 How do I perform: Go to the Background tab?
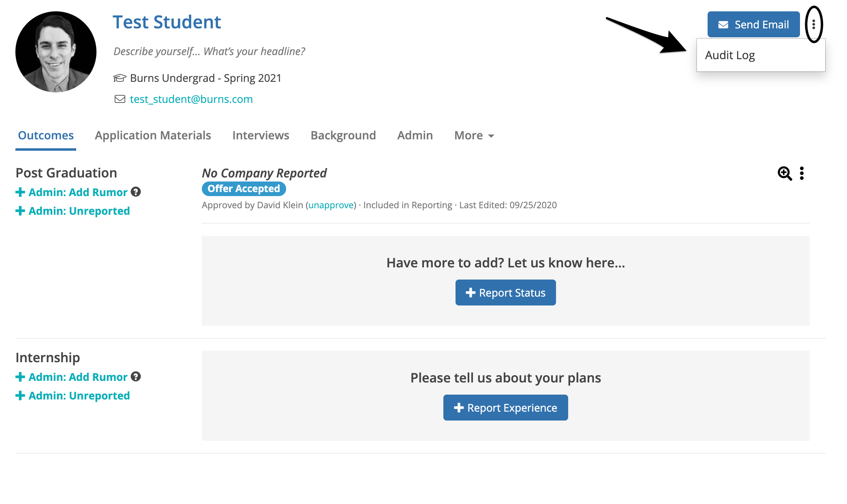(x=343, y=135)
